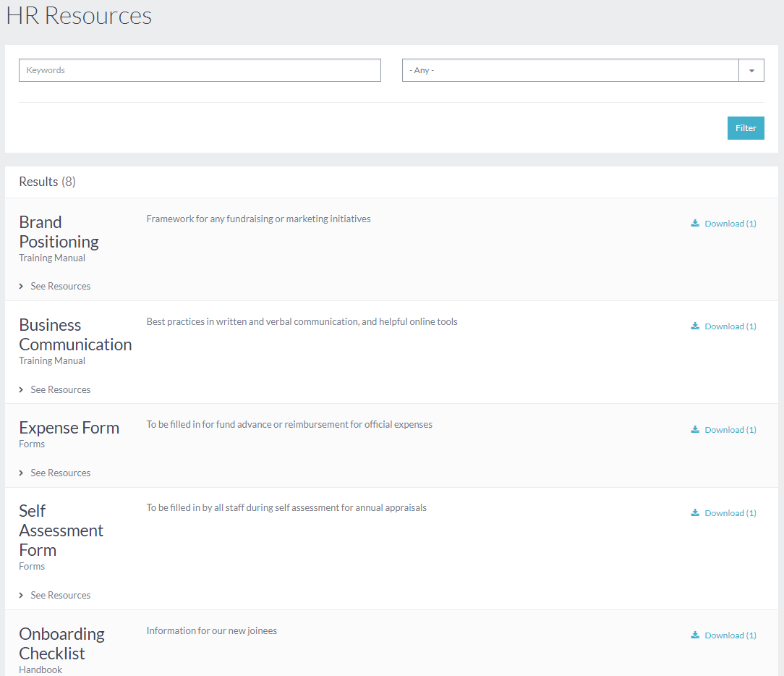Click the HR Resources page heading
The width and height of the screenshot is (784, 676).
tap(79, 15)
